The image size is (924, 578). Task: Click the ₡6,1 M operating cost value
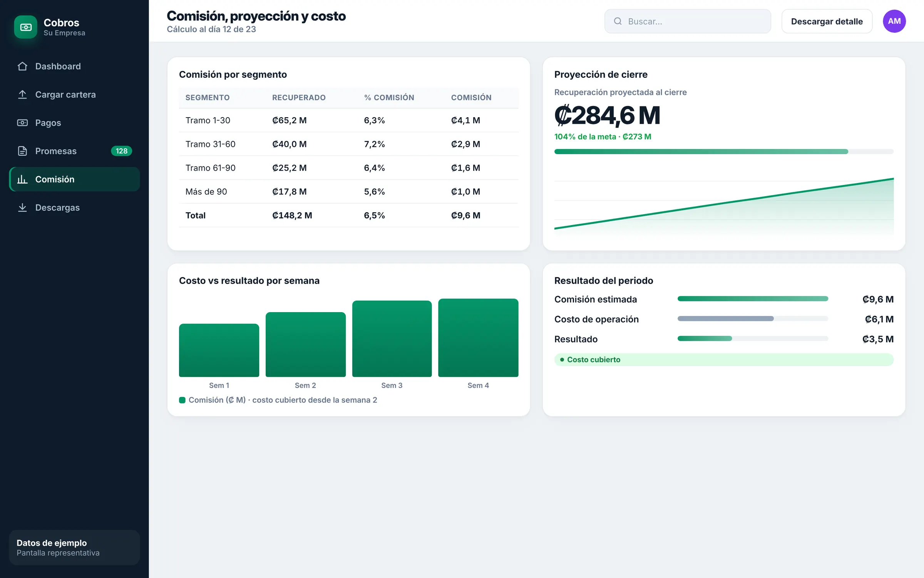pos(879,319)
